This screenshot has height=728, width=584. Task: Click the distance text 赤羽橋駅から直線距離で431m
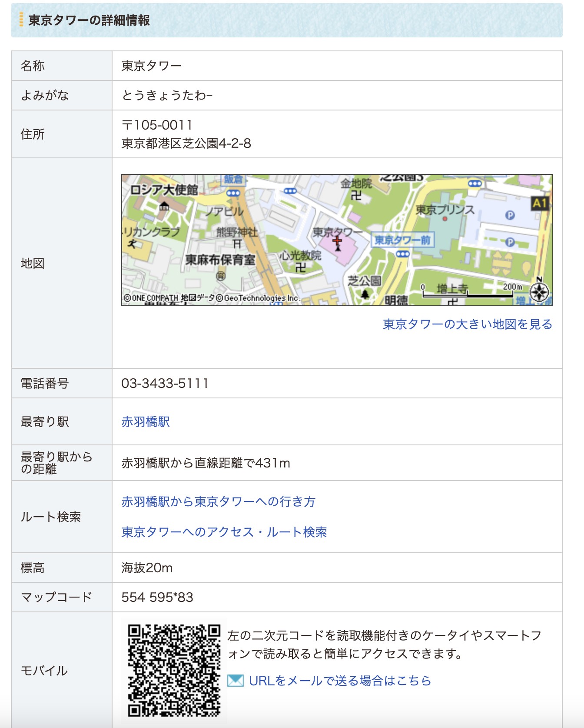(x=206, y=463)
